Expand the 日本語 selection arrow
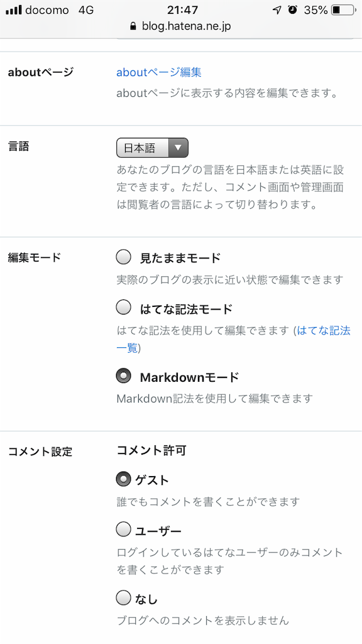The width and height of the screenshot is (362, 644). 178,147
